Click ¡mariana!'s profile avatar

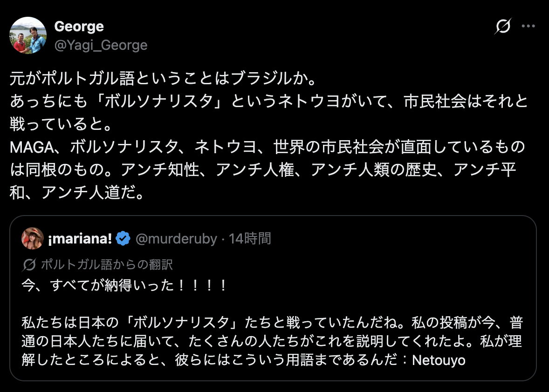pyautogui.click(x=33, y=239)
